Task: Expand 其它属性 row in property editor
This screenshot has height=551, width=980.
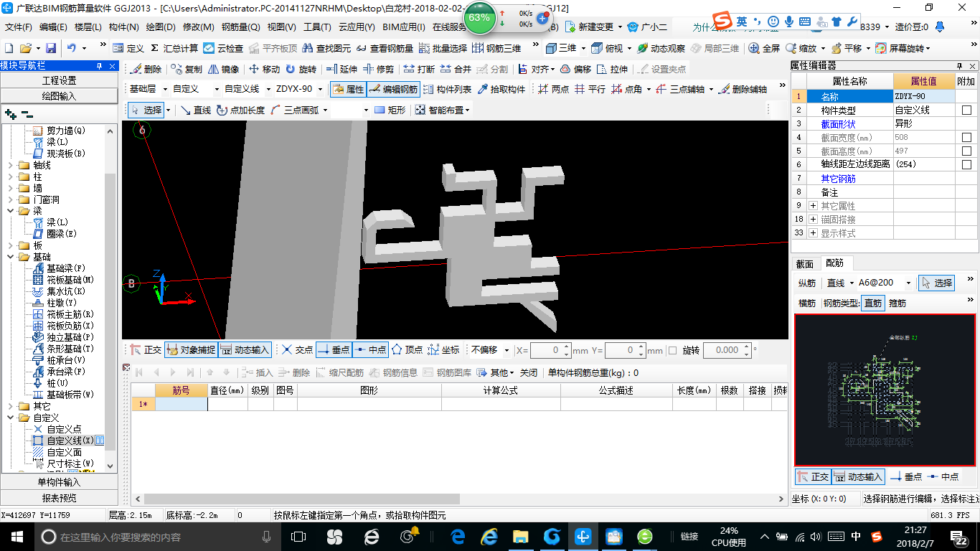Action: [813, 206]
